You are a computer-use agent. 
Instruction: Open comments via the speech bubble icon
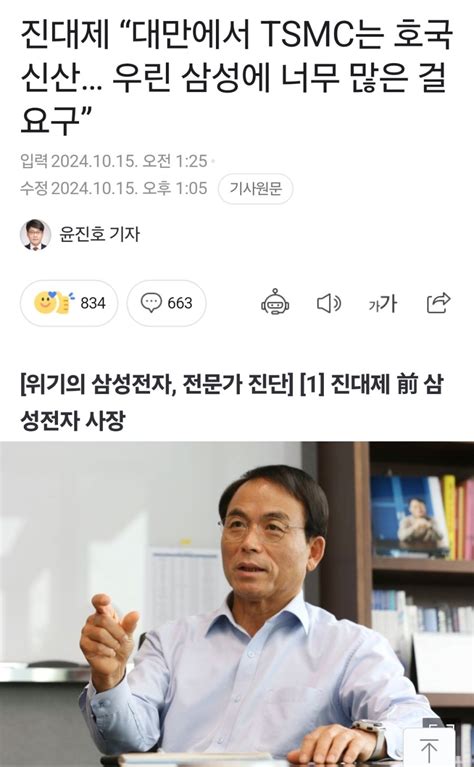coord(151,303)
